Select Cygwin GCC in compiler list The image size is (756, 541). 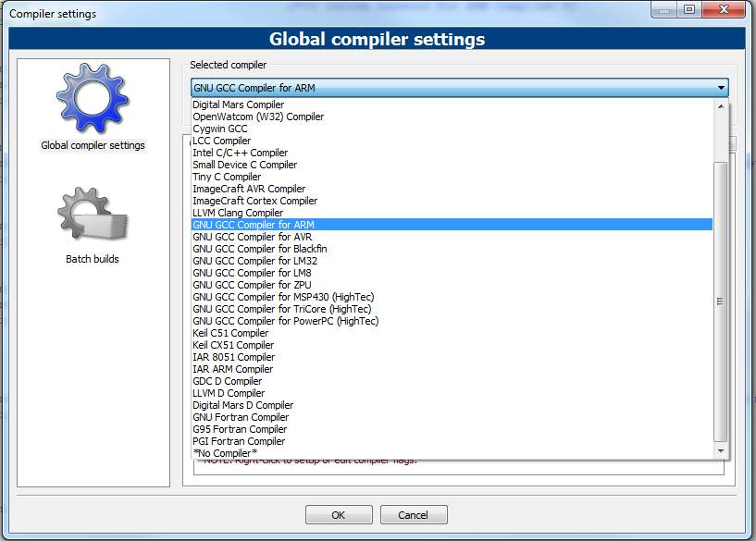coord(452,129)
